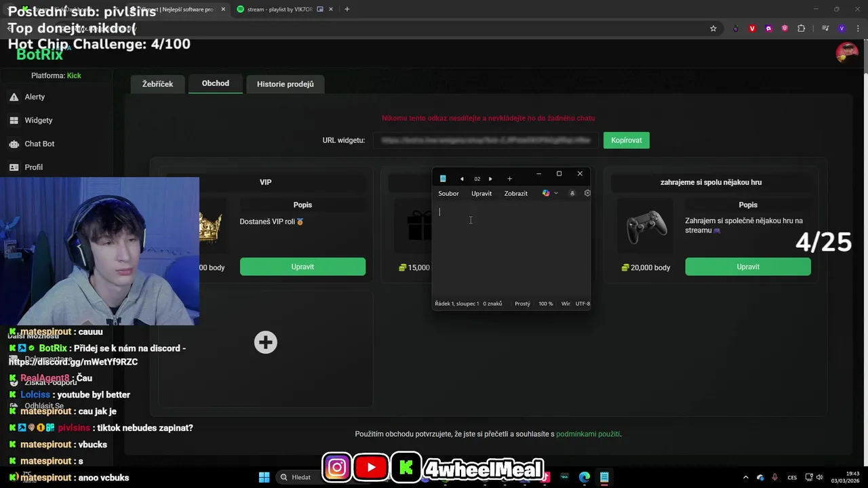The width and height of the screenshot is (868, 488).
Task: Open the Widgety sidebar section
Action: click(x=38, y=120)
